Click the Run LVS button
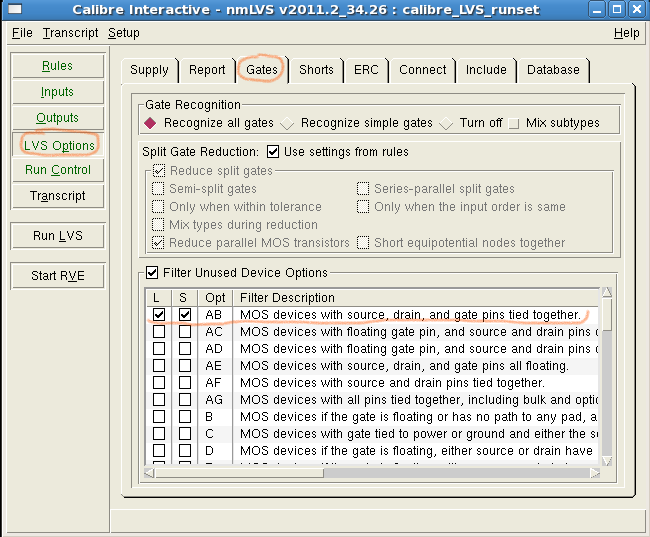Image resolution: width=650 pixels, height=537 pixels. (x=58, y=236)
